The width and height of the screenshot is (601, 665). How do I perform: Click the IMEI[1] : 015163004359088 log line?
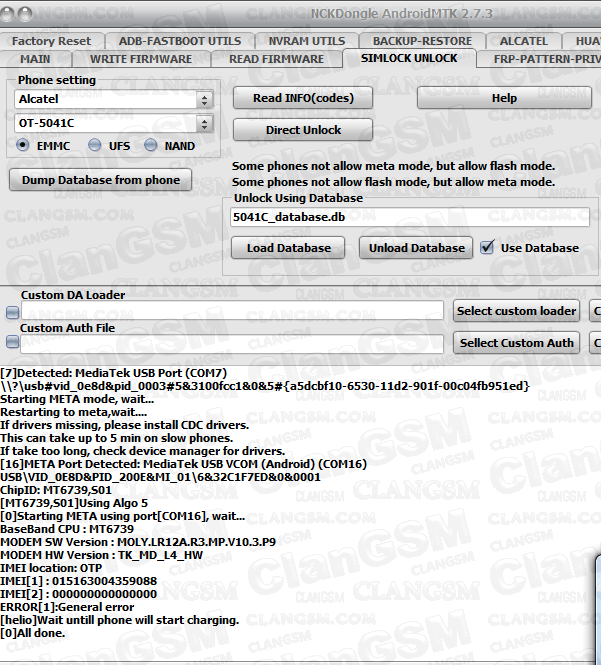pos(79,581)
